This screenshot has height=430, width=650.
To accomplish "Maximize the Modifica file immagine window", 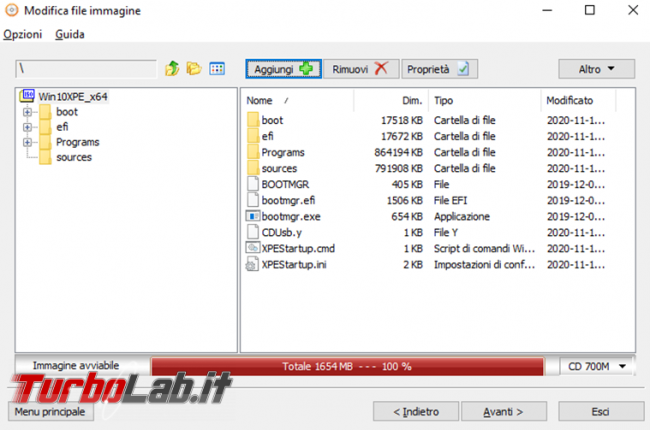I will coord(589,10).
